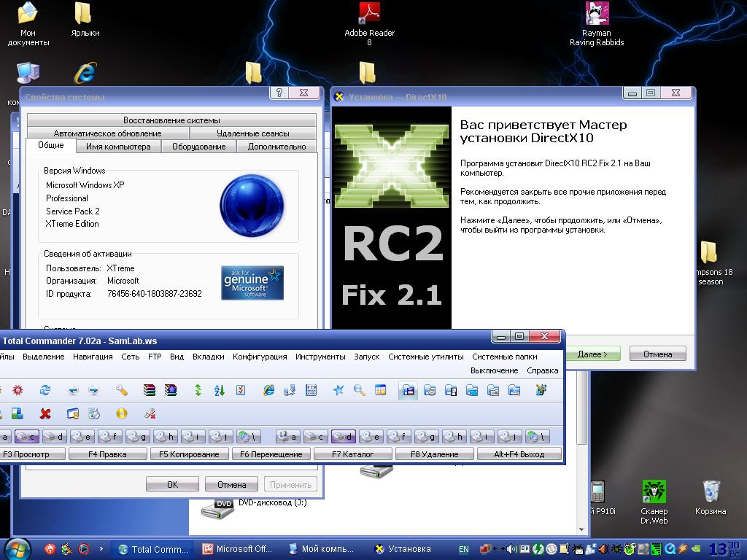Viewport: 747px width, 560px height.
Task: Click Отмена button in DirectX10 installer
Action: pyautogui.click(x=657, y=354)
